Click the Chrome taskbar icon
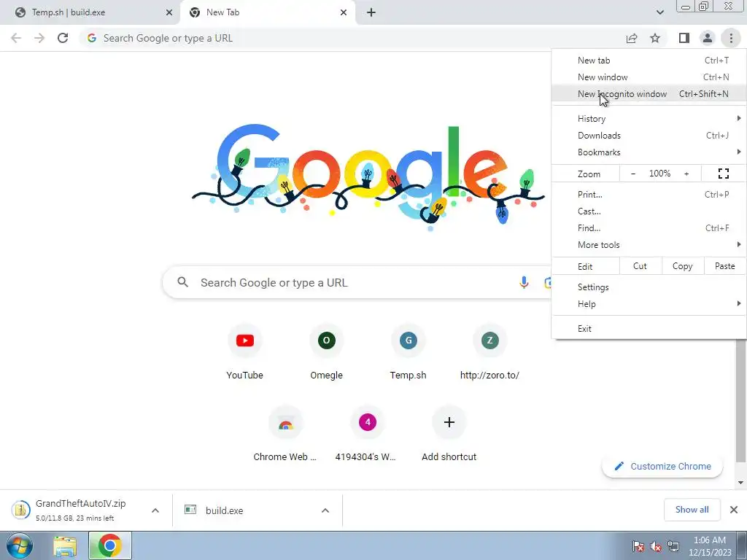The height and width of the screenshot is (560, 747). [109, 545]
